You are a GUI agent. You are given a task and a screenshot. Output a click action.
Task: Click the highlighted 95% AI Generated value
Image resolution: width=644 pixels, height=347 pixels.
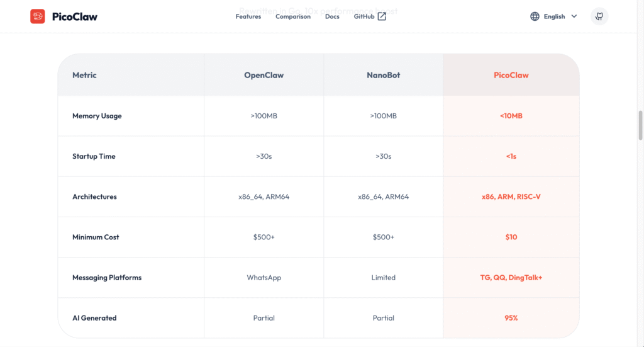pos(511,318)
